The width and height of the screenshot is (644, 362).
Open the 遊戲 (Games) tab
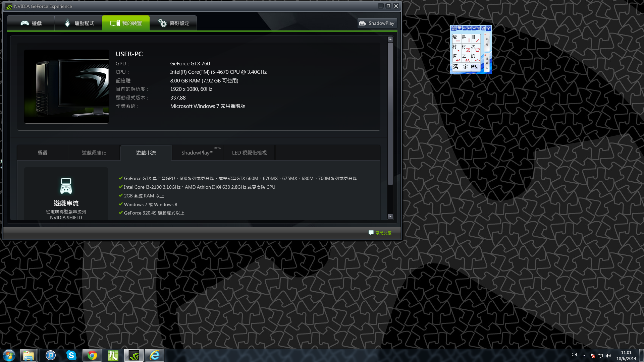coord(31,23)
